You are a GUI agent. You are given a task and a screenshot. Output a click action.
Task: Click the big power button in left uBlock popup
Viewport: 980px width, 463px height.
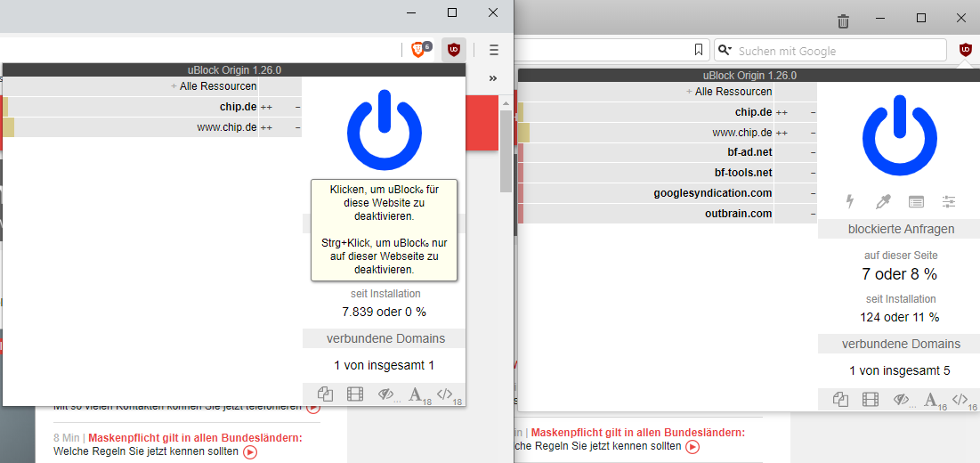click(x=385, y=131)
